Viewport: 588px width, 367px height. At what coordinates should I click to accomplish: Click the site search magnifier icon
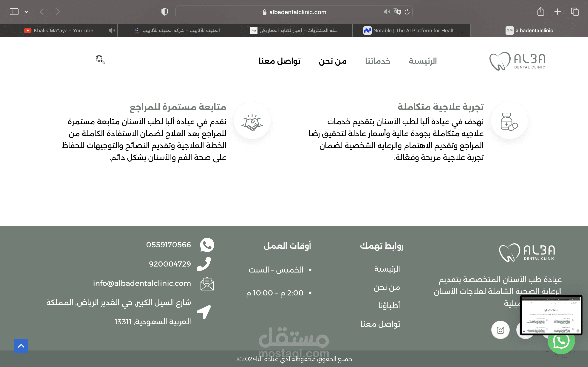click(100, 60)
